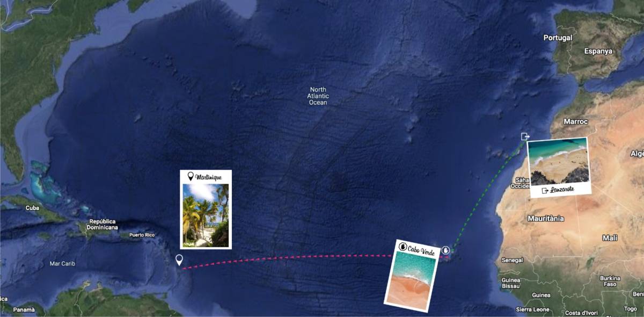Screen dimensions: 644x317
Task: Click the exit icon beside Lanzarote caption
Action: click(x=545, y=190)
